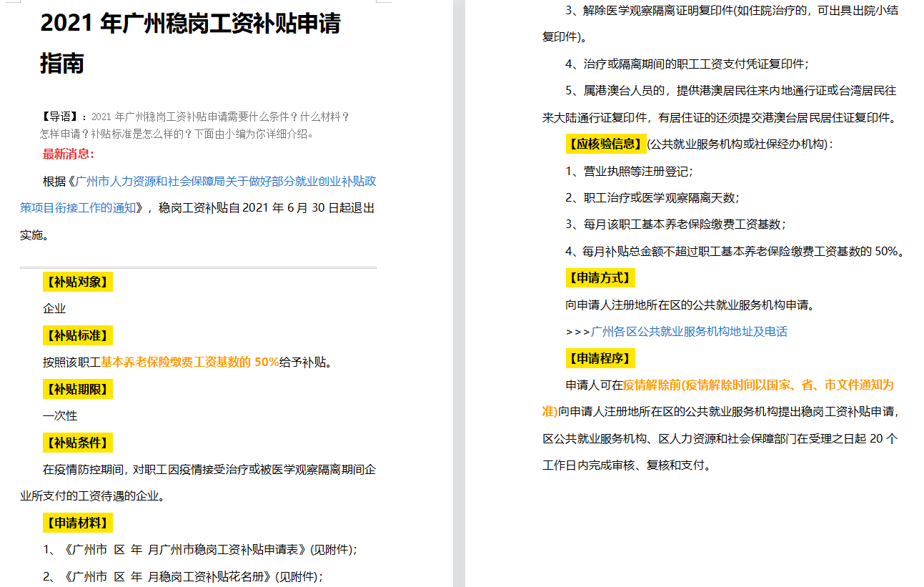Click the orange text 基本养老保险缴费工资基数的 50%
The width and height of the screenshot is (924, 587).
click(189, 362)
